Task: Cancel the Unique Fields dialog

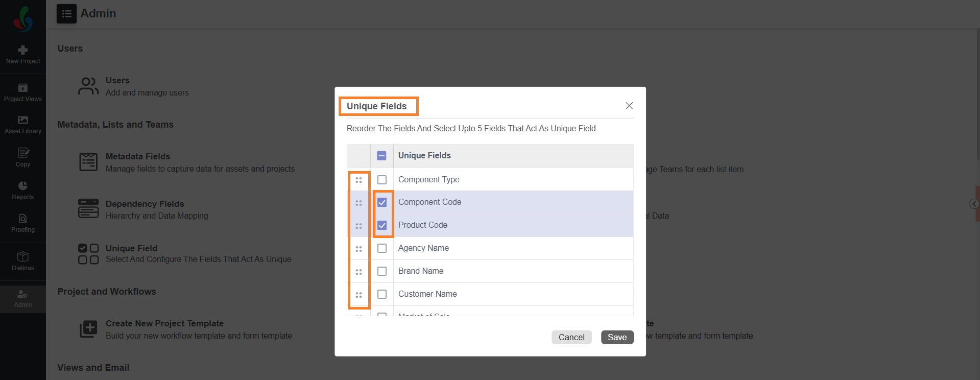Action: [x=571, y=337]
